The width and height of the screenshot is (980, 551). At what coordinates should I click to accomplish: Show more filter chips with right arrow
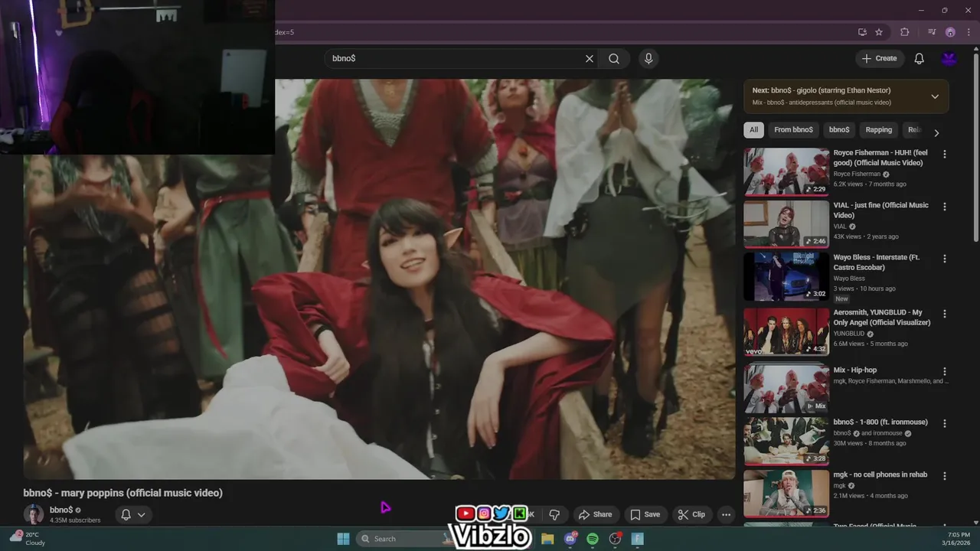936,132
